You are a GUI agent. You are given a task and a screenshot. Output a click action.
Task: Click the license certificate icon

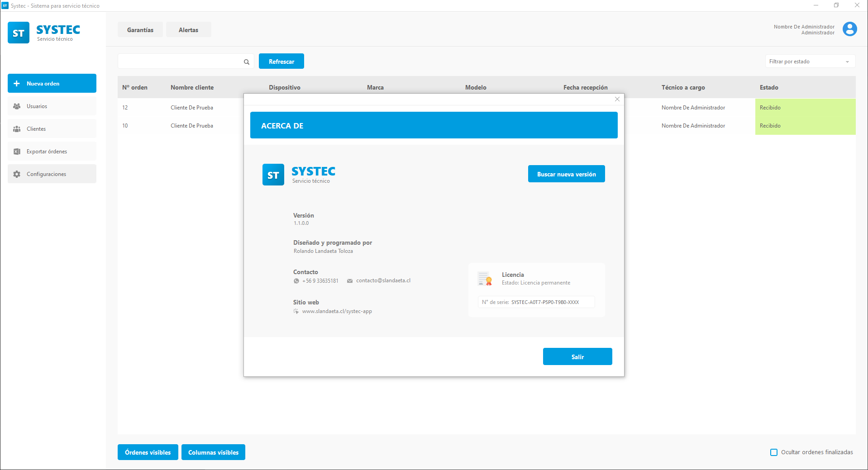485,279
